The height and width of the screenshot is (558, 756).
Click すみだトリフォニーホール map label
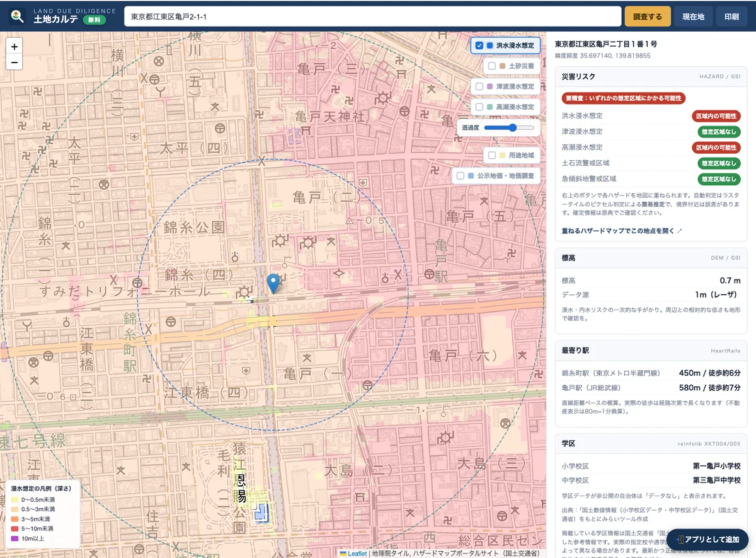(x=125, y=291)
